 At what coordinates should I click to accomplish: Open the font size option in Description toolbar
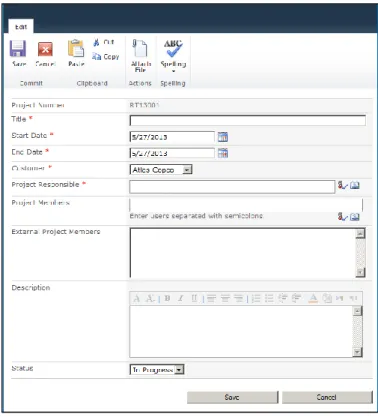pyautogui.click(x=150, y=298)
